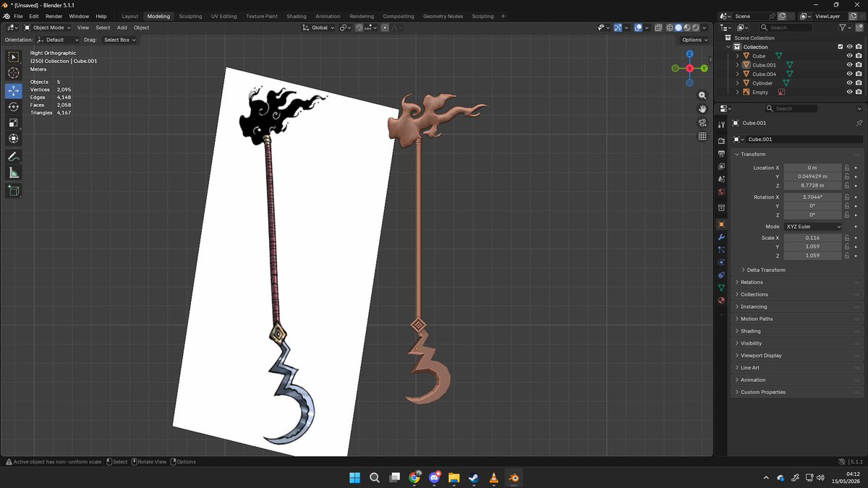The width and height of the screenshot is (868, 488).
Task: Lock the Location X lock icon
Action: (x=846, y=168)
